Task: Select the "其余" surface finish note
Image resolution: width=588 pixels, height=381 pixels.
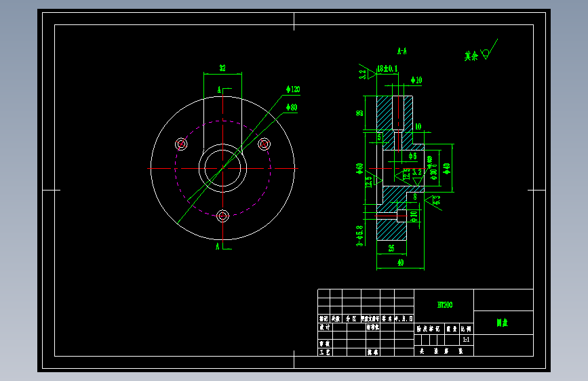Action: 471,56
